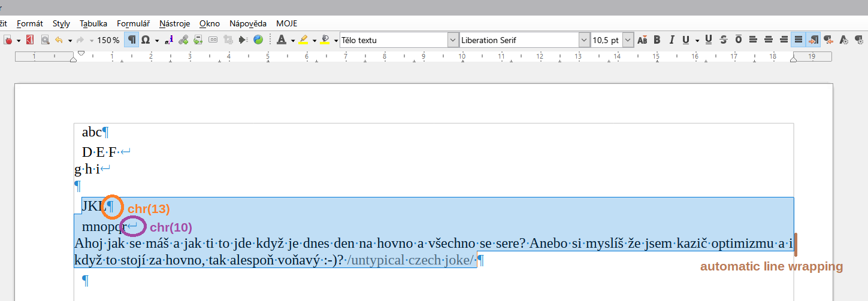Toggle justified alignment
The height and width of the screenshot is (301, 868).
pos(798,40)
